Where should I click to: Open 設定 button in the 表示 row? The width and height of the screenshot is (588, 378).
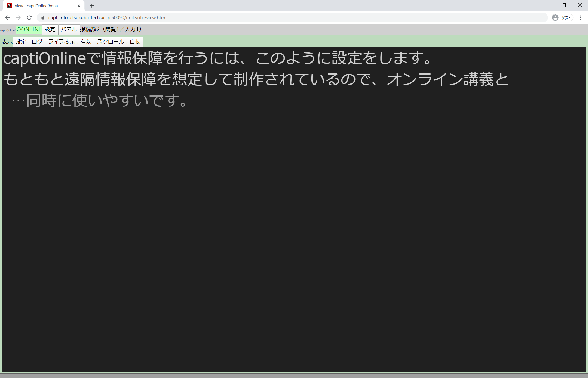(21, 42)
